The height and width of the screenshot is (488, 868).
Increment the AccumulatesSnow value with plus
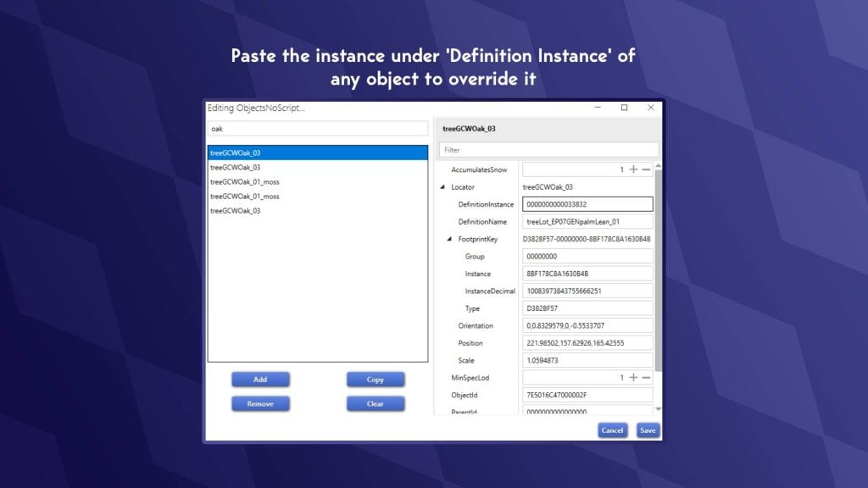coord(633,169)
